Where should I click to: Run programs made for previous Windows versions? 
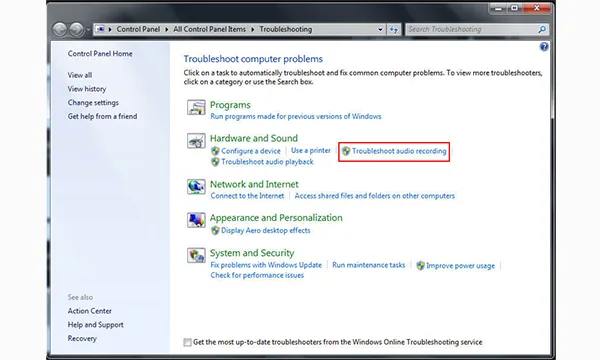click(296, 116)
